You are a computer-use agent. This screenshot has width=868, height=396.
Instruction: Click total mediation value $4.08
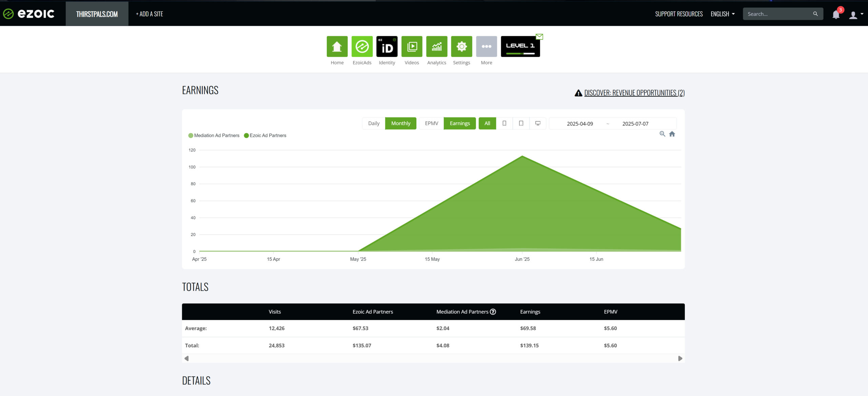443,346
